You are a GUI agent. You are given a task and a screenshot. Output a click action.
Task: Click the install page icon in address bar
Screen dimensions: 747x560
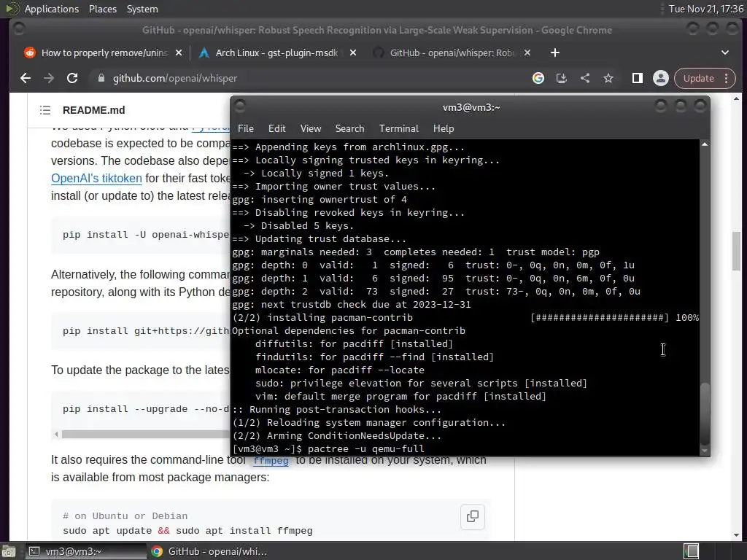[562, 78]
